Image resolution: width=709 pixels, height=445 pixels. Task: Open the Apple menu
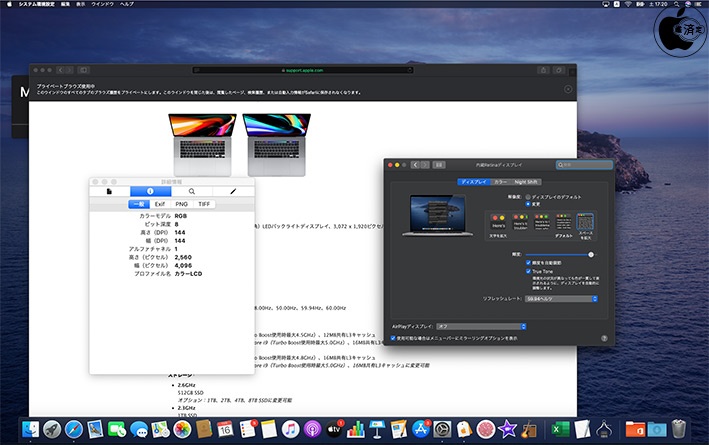9,4
